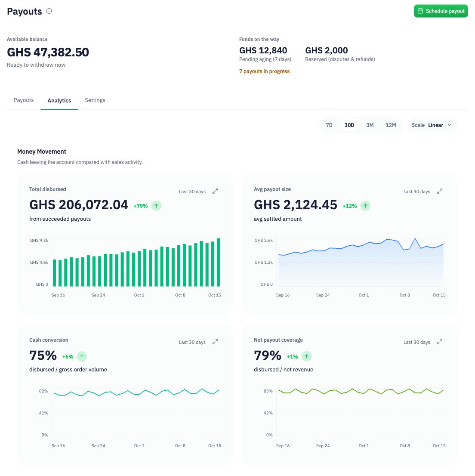The image size is (475, 476).
Task: Click the Money Movement section heading
Action: 42,151
